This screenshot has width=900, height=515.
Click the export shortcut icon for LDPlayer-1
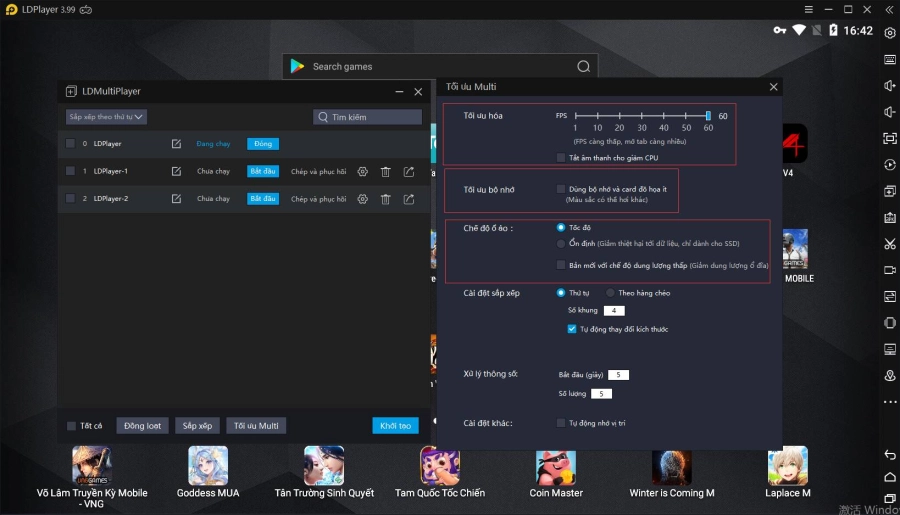(x=409, y=171)
